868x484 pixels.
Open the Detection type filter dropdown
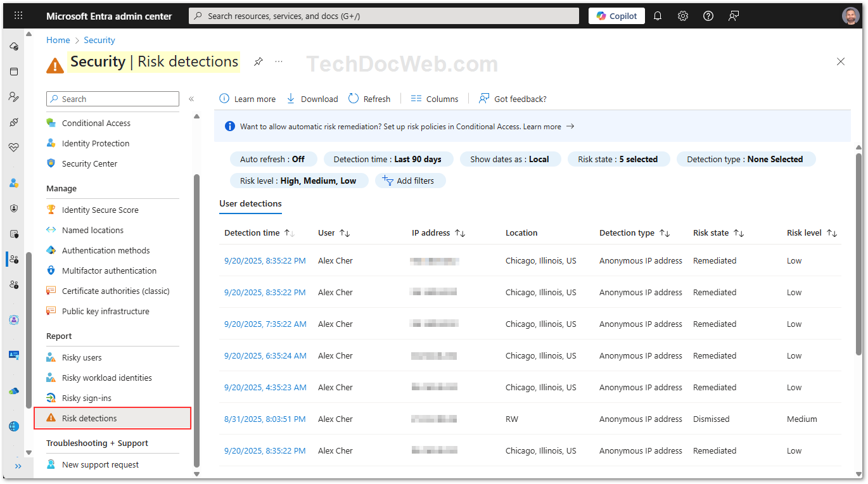click(746, 159)
